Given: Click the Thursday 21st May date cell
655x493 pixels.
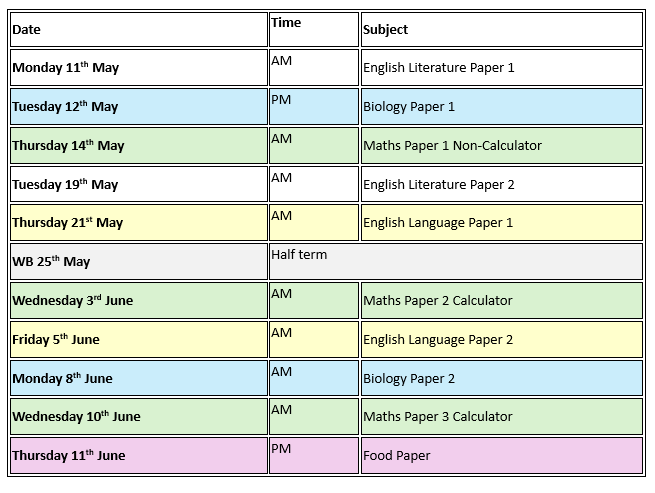Looking at the screenshot, I should point(138,222).
